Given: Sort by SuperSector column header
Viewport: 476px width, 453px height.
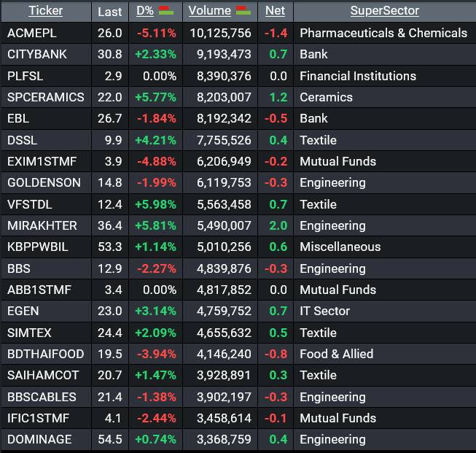Looking at the screenshot, I should click(384, 11).
